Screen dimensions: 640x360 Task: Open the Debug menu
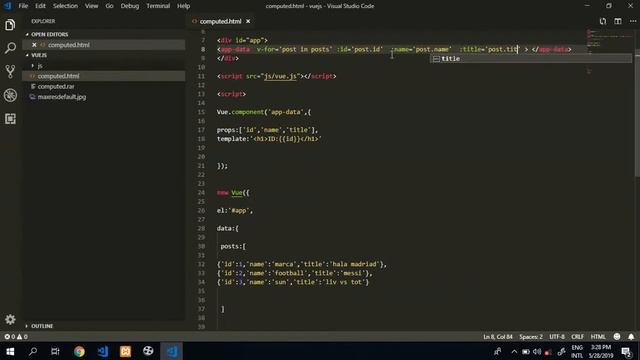(130, 6)
